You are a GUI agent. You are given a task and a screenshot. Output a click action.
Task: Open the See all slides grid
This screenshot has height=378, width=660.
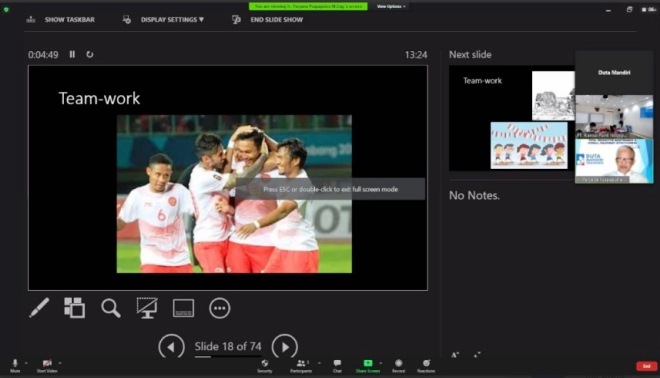[x=75, y=308]
